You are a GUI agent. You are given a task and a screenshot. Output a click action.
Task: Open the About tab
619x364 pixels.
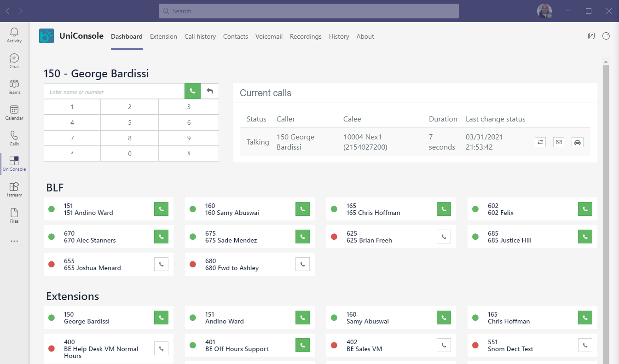coord(365,36)
